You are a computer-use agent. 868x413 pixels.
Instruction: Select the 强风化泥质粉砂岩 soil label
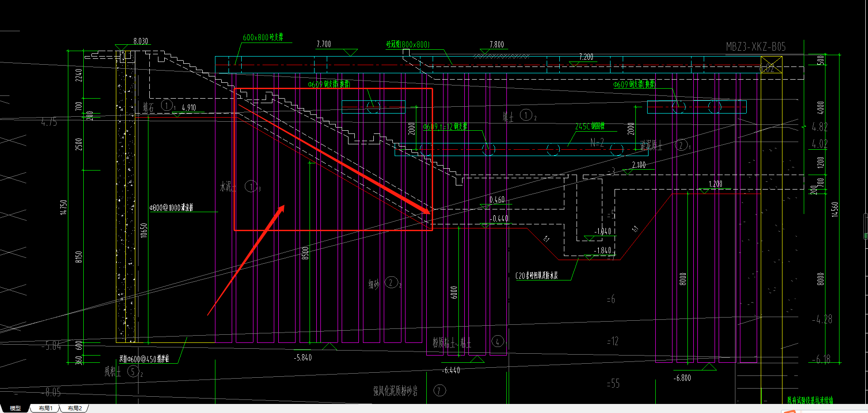coord(396,391)
